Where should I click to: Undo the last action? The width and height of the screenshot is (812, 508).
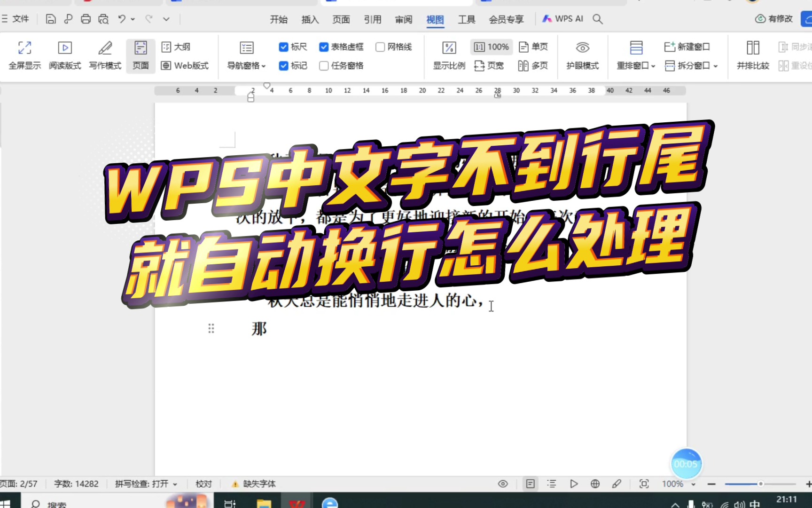(122, 19)
